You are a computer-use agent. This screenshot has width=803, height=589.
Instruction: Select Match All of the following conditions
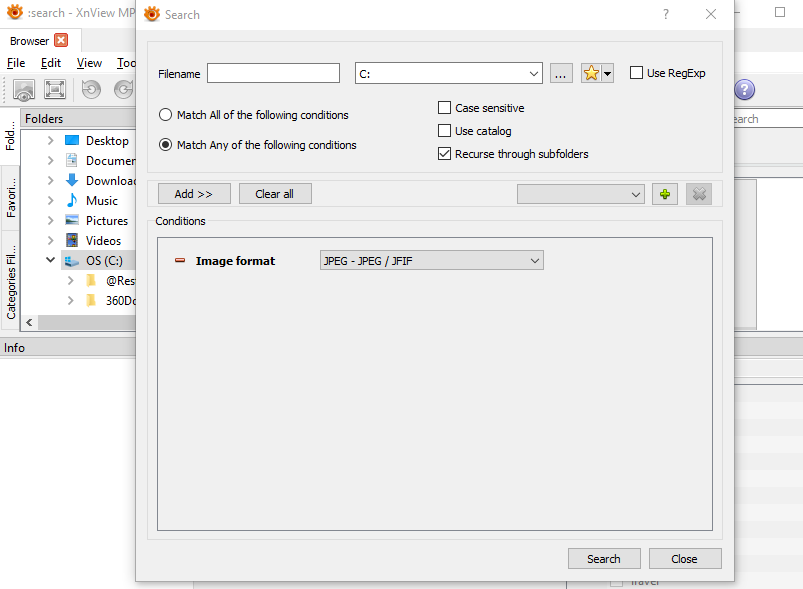tap(165, 115)
